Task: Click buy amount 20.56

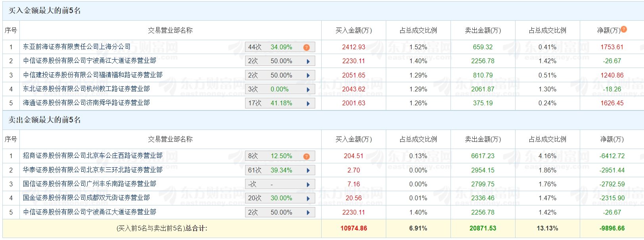Action: (x=354, y=198)
